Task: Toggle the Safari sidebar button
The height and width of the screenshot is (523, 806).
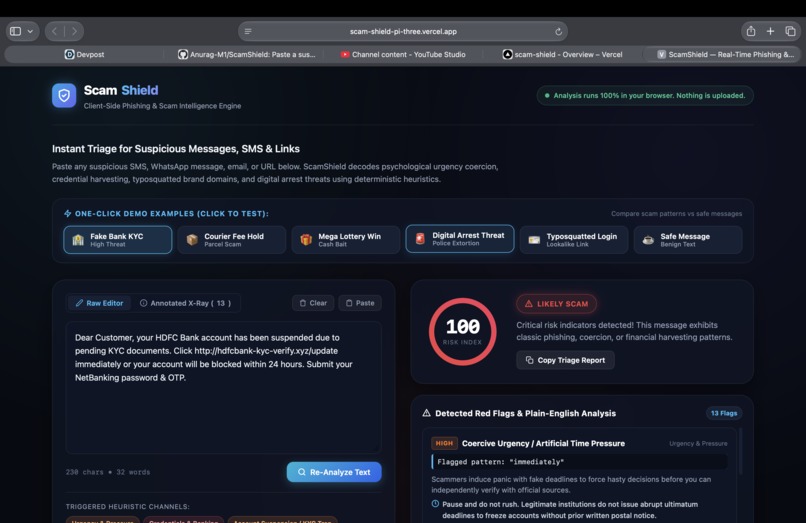Action: (x=15, y=31)
